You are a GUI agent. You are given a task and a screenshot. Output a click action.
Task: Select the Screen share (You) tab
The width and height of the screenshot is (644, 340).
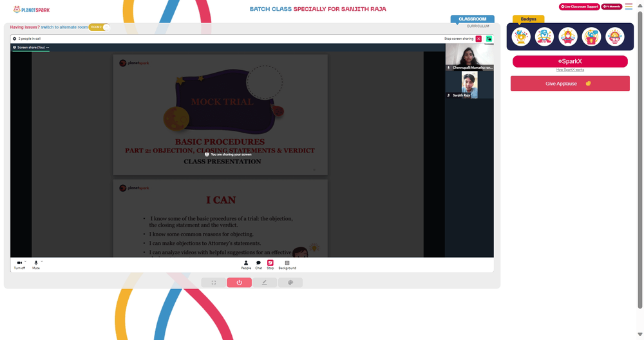click(31, 48)
